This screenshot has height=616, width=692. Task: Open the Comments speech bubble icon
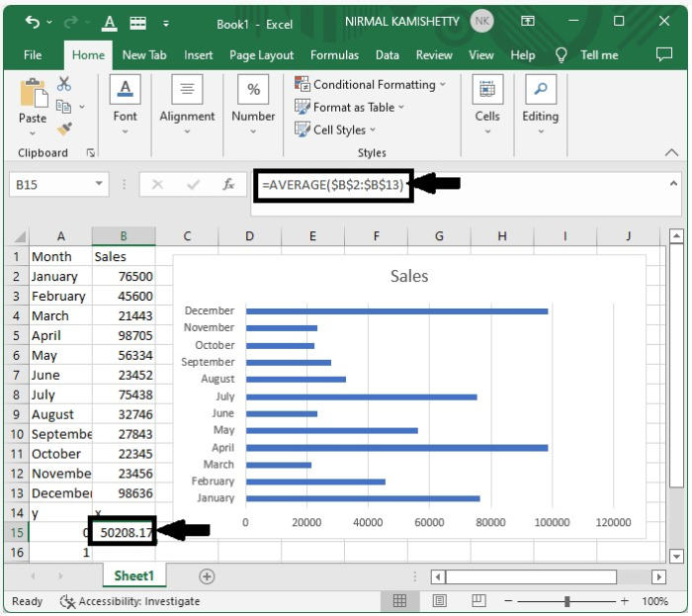pyautogui.click(x=663, y=55)
